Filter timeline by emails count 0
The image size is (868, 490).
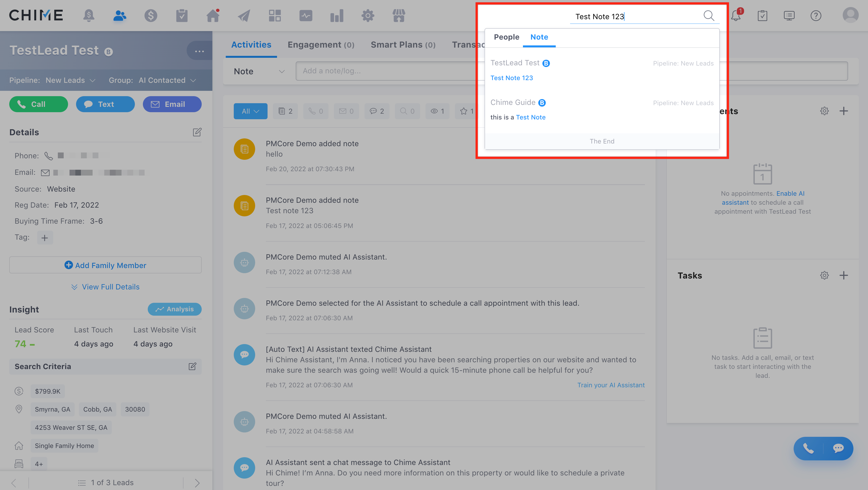tap(346, 111)
